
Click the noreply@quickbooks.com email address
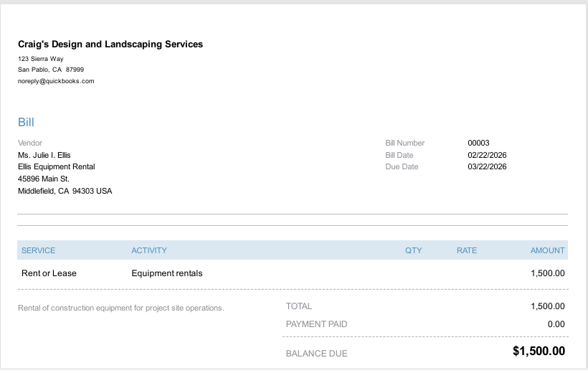pos(56,81)
